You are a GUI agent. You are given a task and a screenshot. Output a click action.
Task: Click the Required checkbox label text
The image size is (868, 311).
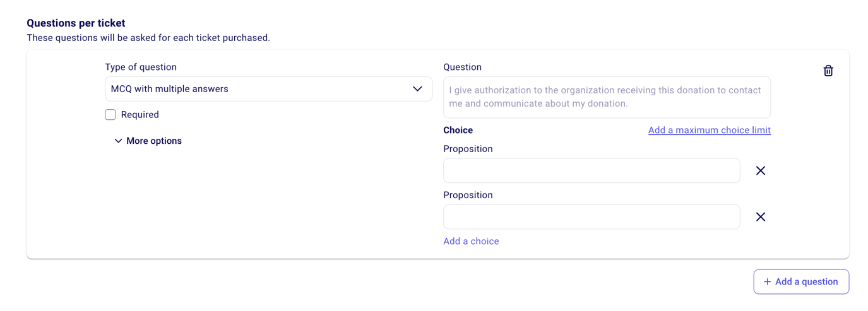[x=140, y=115]
